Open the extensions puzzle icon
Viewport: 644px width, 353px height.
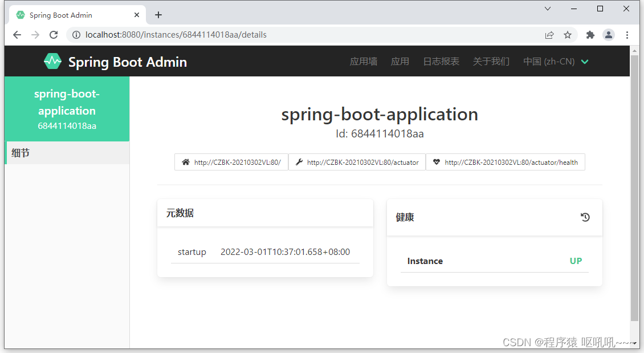pos(590,35)
